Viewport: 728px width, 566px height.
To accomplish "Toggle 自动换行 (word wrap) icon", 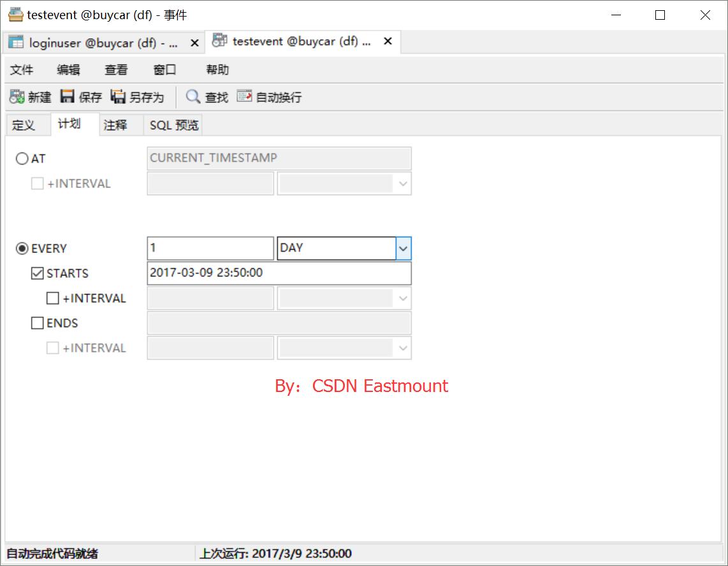I will 244,96.
